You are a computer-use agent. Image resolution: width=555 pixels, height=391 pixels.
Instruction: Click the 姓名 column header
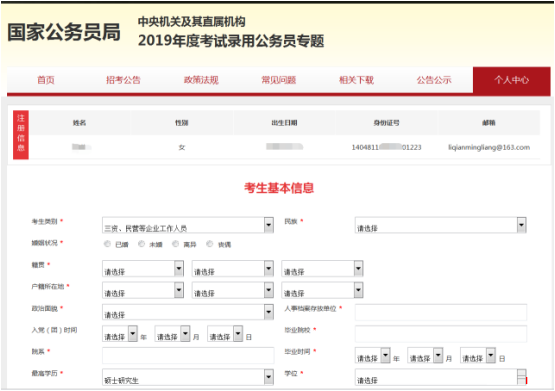tap(80, 123)
